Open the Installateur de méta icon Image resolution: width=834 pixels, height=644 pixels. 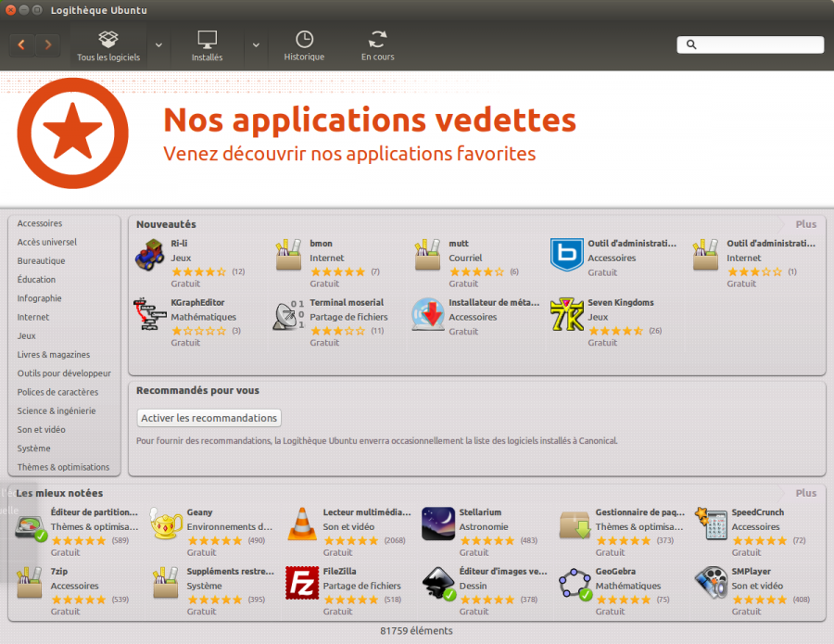427,315
